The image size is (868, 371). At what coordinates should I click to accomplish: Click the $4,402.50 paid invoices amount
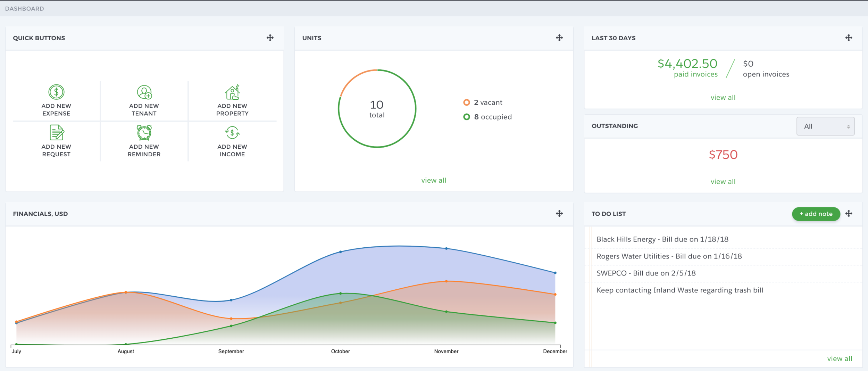[687, 64]
